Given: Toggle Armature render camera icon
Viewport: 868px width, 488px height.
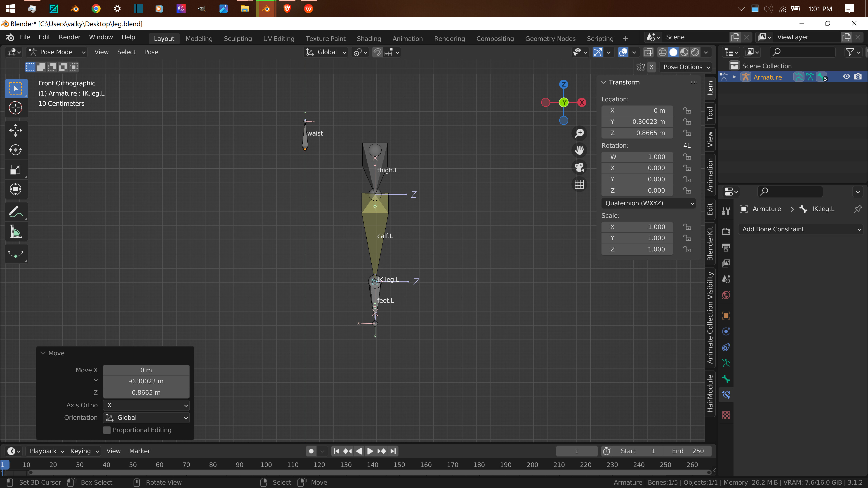Looking at the screenshot, I should point(858,77).
